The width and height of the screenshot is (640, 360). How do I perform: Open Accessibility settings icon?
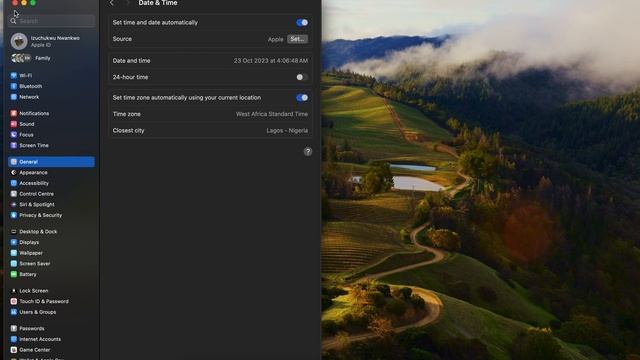pos(13,183)
